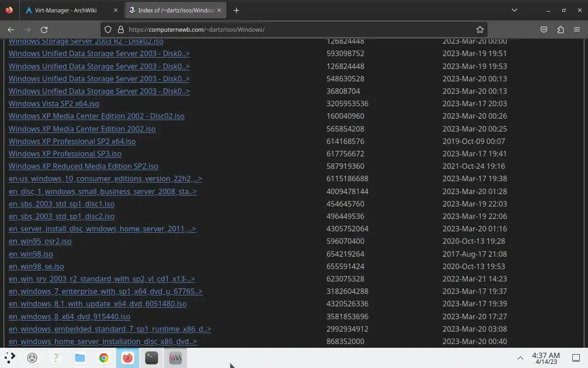Image resolution: width=588 pixels, height=368 pixels.
Task: Open Windows XP Media Center Edition 2002 - Disc02.iso
Action: (96, 116)
